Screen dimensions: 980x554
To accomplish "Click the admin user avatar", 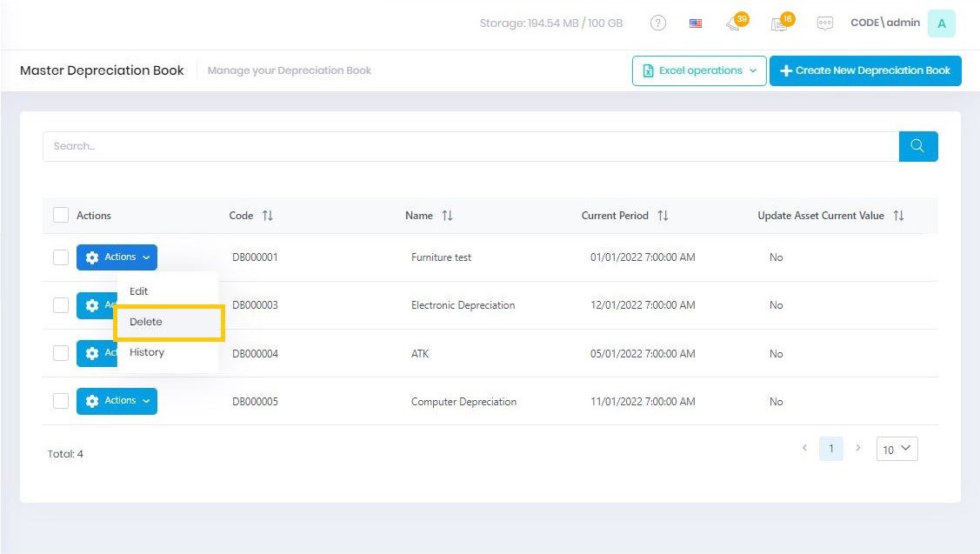I will pyautogui.click(x=941, y=23).
